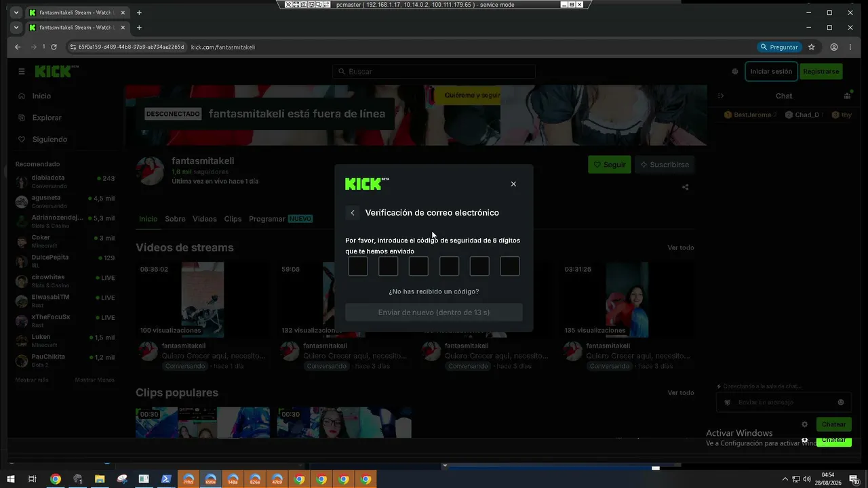
Task: Click the 'Enviar de nuevo' resend button
Action: [434, 312]
